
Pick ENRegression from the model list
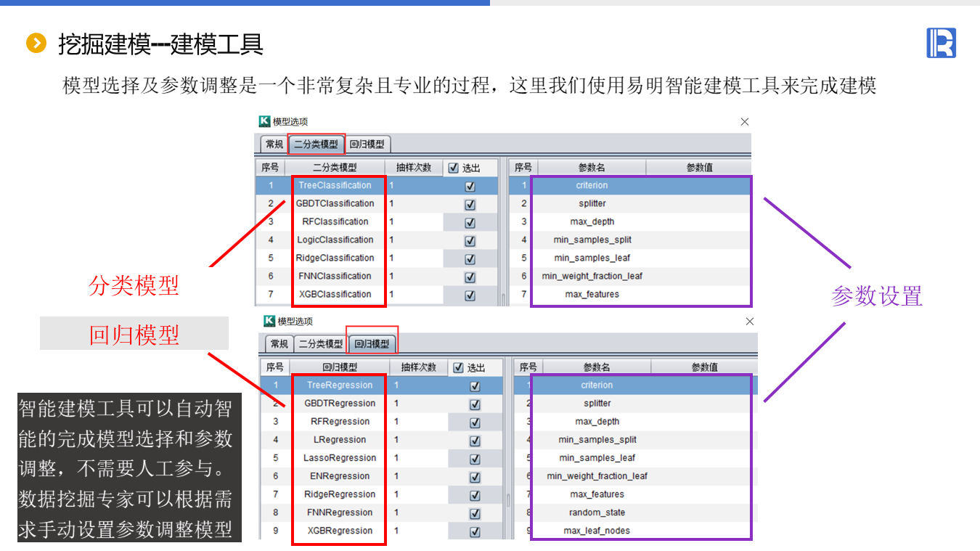340,476
